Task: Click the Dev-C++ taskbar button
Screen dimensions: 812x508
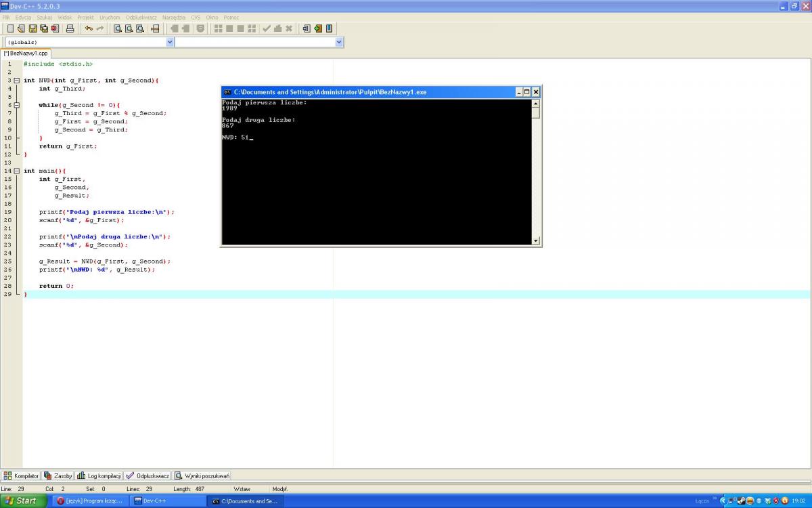Action: pos(166,501)
